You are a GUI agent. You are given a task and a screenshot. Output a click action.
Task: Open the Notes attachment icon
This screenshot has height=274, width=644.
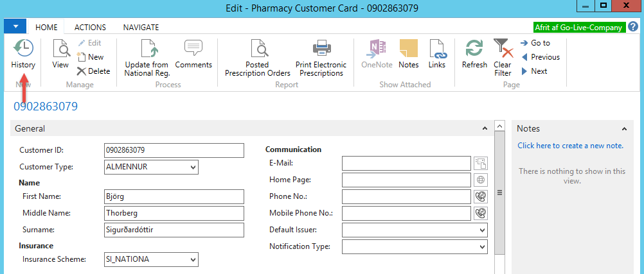[408, 49]
